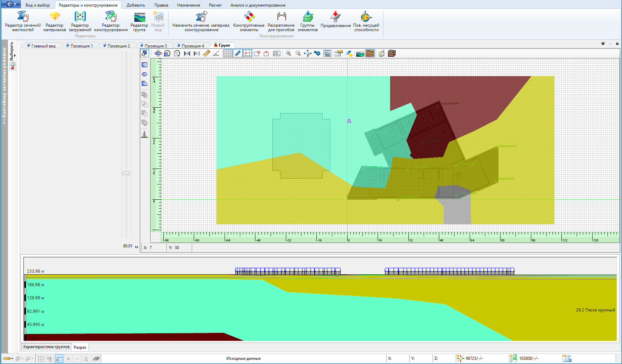The width and height of the screenshot is (622, 364).
Task: Select the pan/move view tool
Action: click(x=158, y=53)
